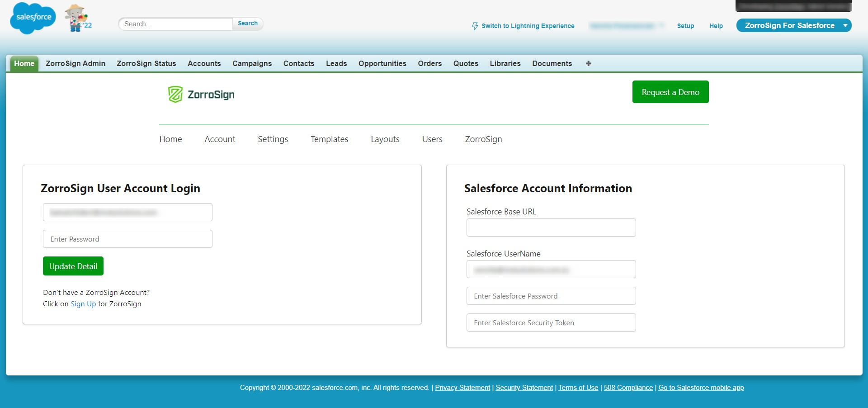This screenshot has height=408, width=868.
Task: Select Home in ZorroSign sub-menu
Action: (170, 139)
